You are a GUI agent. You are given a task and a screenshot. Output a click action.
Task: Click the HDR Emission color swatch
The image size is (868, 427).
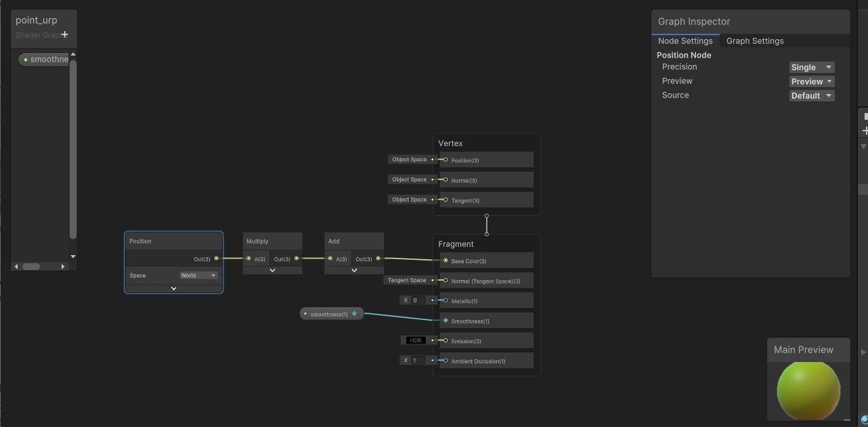(416, 340)
